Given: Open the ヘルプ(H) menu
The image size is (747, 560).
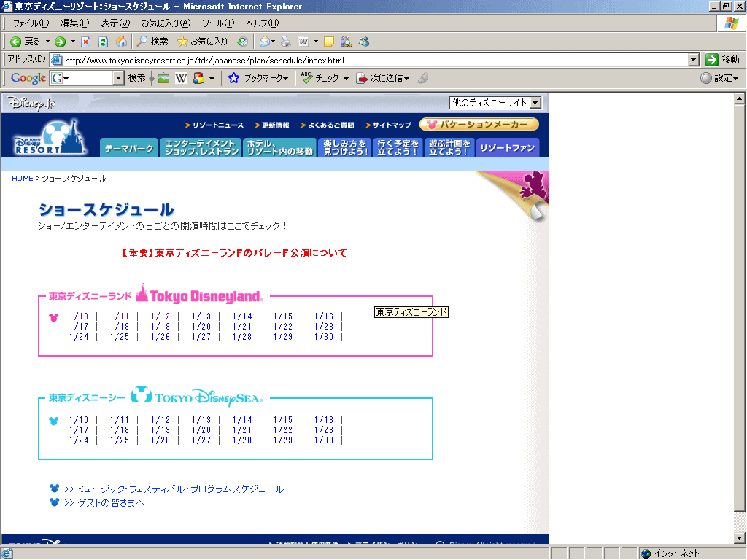Looking at the screenshot, I should tap(263, 23).
